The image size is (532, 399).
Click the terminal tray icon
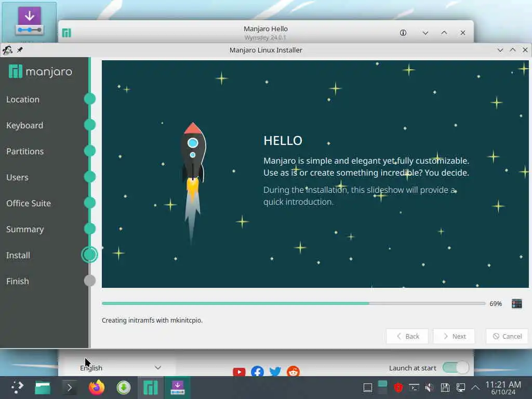[414, 388]
